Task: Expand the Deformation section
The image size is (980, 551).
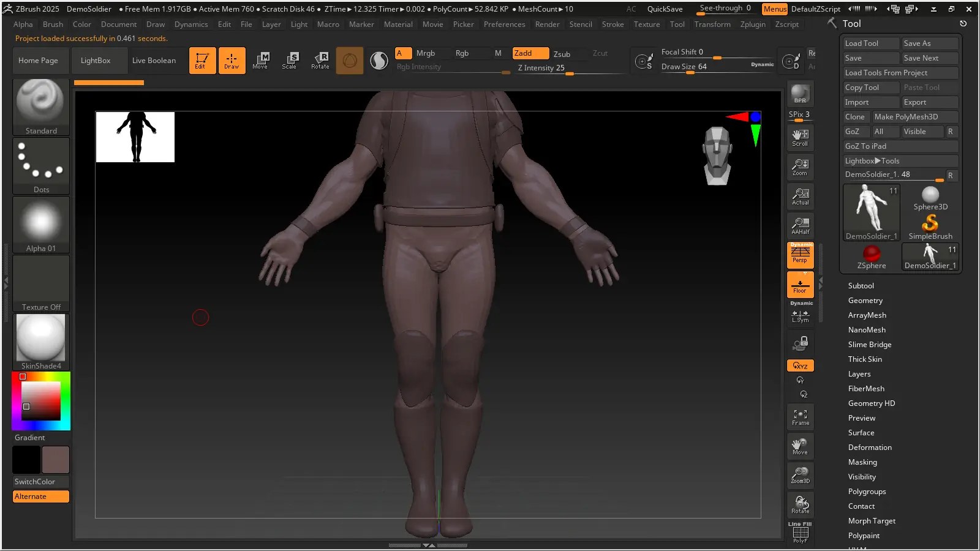Action: click(x=869, y=448)
